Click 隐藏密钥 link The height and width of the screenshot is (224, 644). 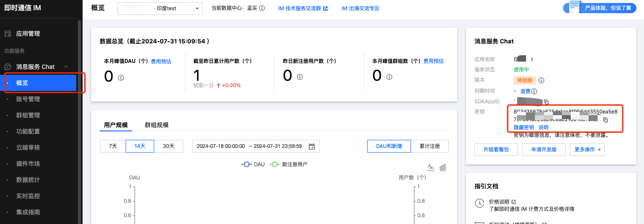click(x=524, y=128)
